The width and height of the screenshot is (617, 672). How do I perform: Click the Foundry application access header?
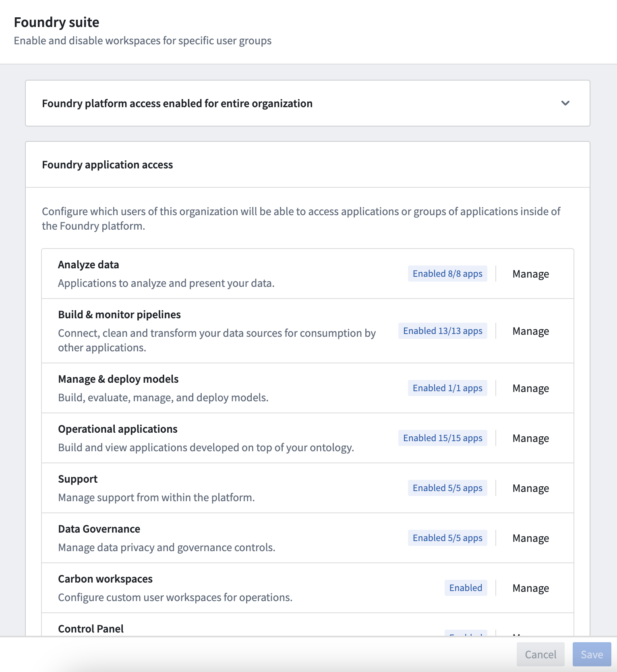click(x=108, y=165)
